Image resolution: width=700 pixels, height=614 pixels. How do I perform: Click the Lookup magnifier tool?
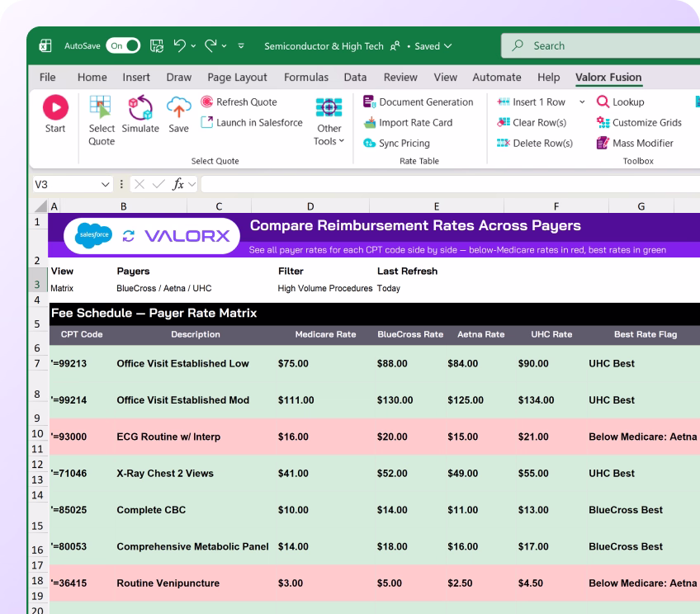tap(621, 102)
